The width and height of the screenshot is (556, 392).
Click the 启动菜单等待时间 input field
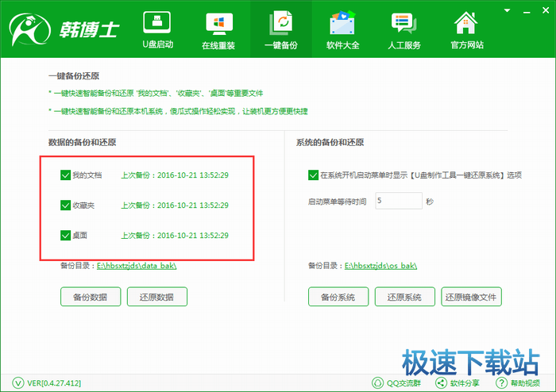(399, 201)
